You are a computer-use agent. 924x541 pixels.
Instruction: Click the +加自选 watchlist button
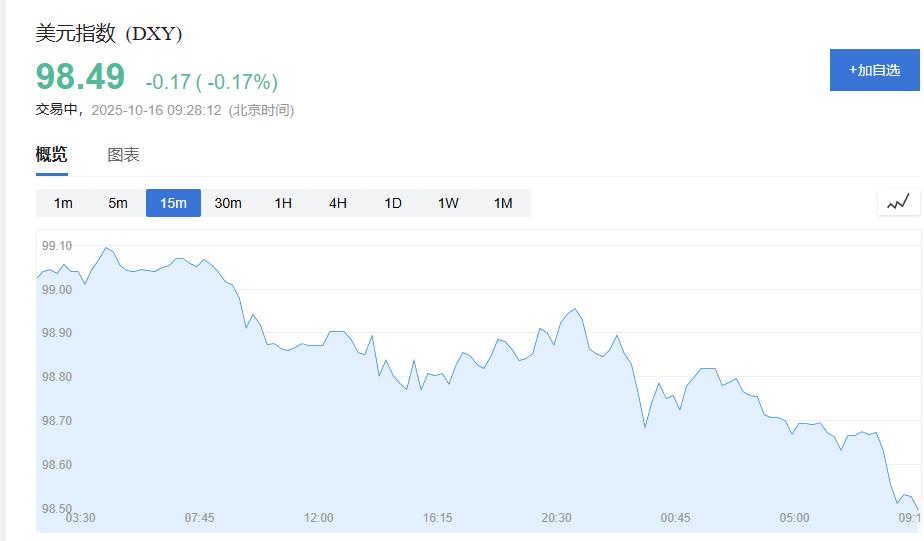875,70
